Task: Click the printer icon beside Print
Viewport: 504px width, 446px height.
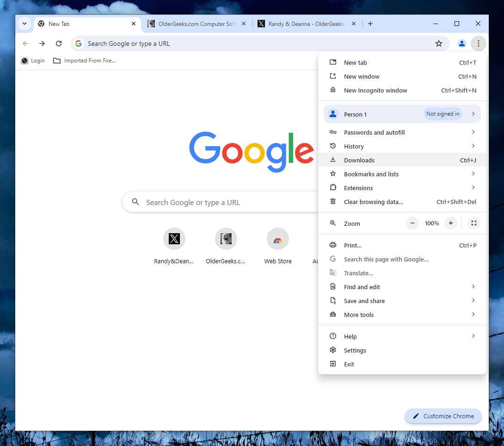Action: coord(333,245)
